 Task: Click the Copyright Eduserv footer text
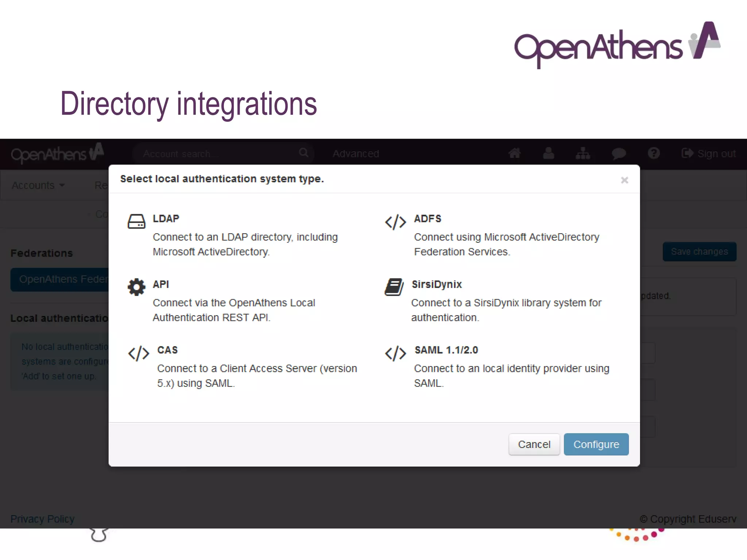(688, 519)
